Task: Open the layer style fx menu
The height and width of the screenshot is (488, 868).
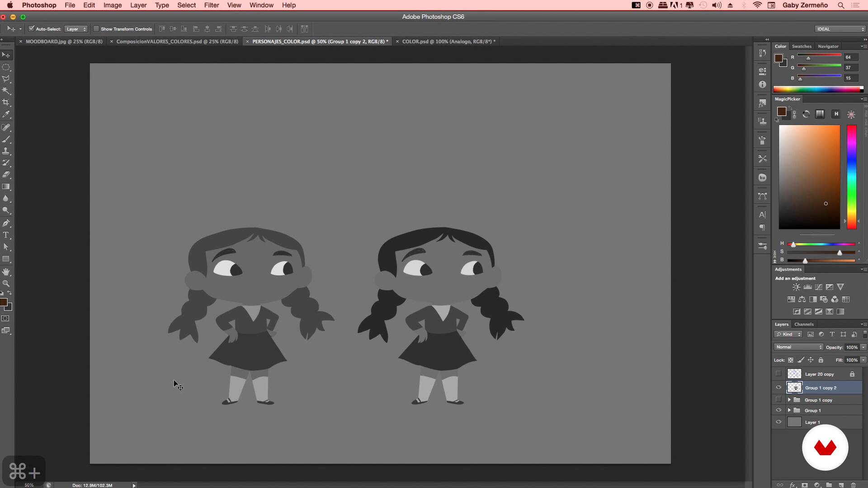Action: (x=793, y=485)
